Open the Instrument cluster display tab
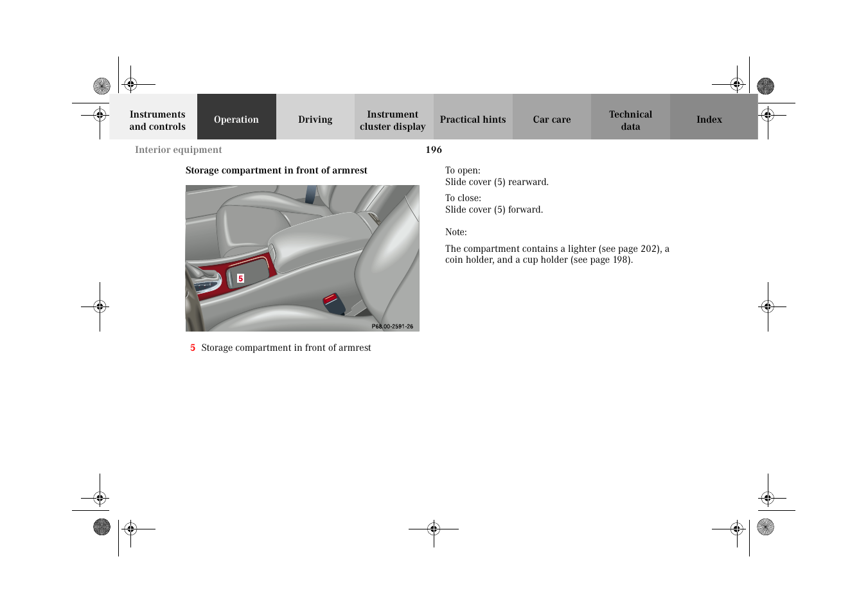Screen dimensions: 868x613 [x=394, y=117]
